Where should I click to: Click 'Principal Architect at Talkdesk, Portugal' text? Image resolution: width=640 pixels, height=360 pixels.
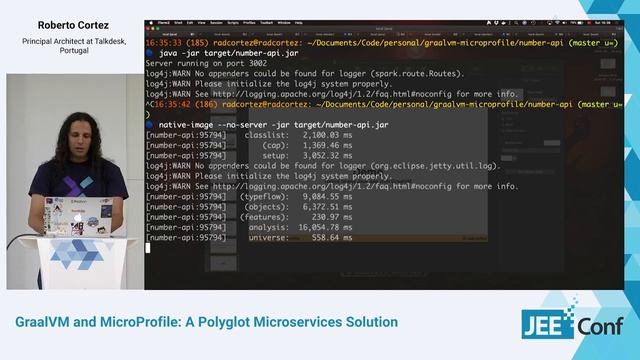pos(74,46)
